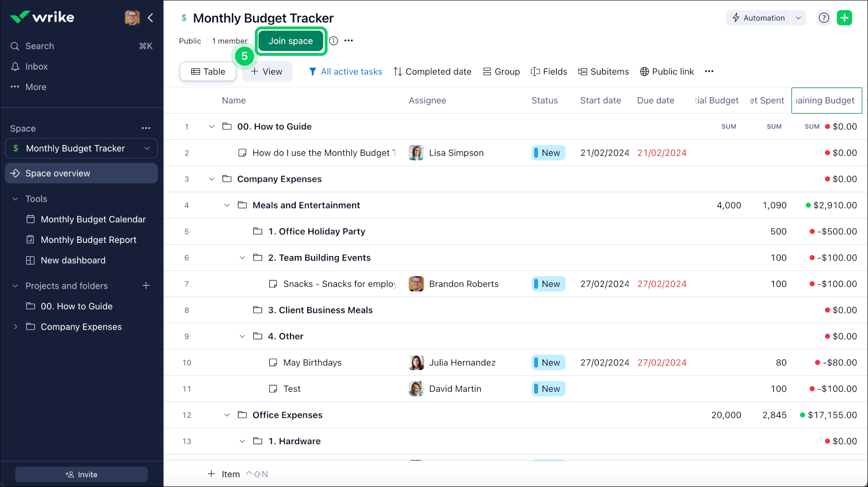Click David Martin's avatar
Viewport: 868px width, 487px height.
click(x=416, y=389)
